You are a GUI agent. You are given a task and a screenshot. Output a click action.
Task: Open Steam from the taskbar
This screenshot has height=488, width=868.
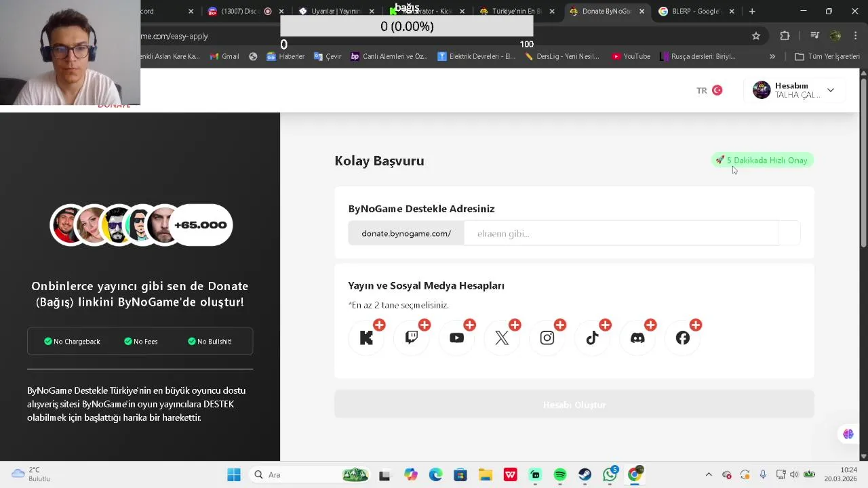pyautogui.click(x=585, y=474)
